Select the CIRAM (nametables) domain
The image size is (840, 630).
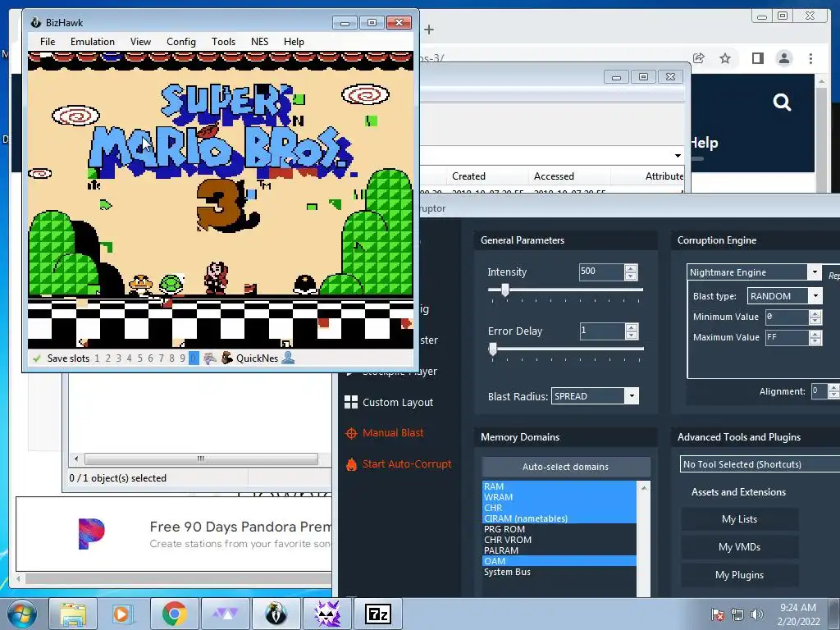559,518
